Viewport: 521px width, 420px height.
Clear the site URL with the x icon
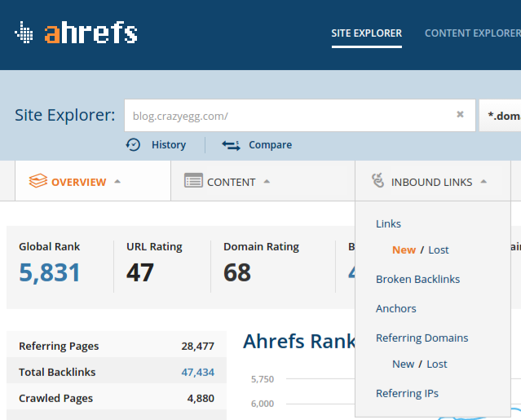tap(460, 114)
